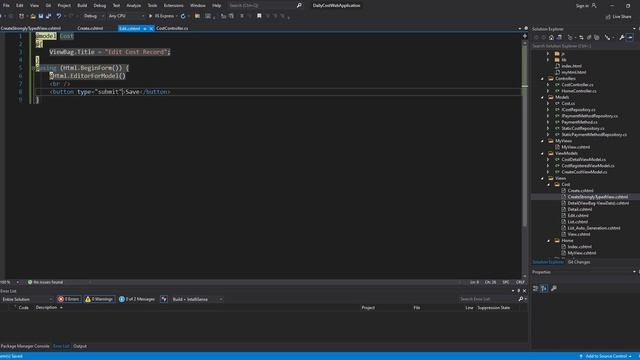The width and height of the screenshot is (640, 360).
Task: Click the browser refresh icon beside IIS Express
Action: [x=183, y=16]
